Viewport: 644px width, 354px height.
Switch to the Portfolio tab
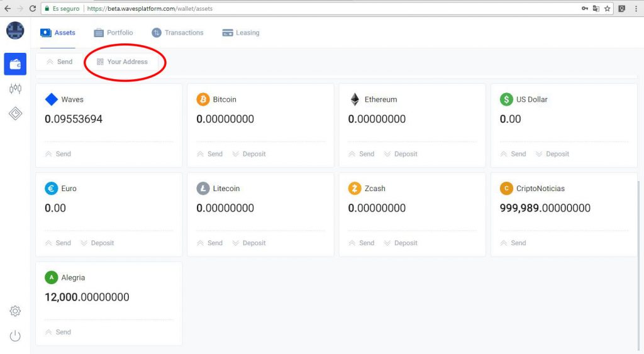click(x=113, y=33)
